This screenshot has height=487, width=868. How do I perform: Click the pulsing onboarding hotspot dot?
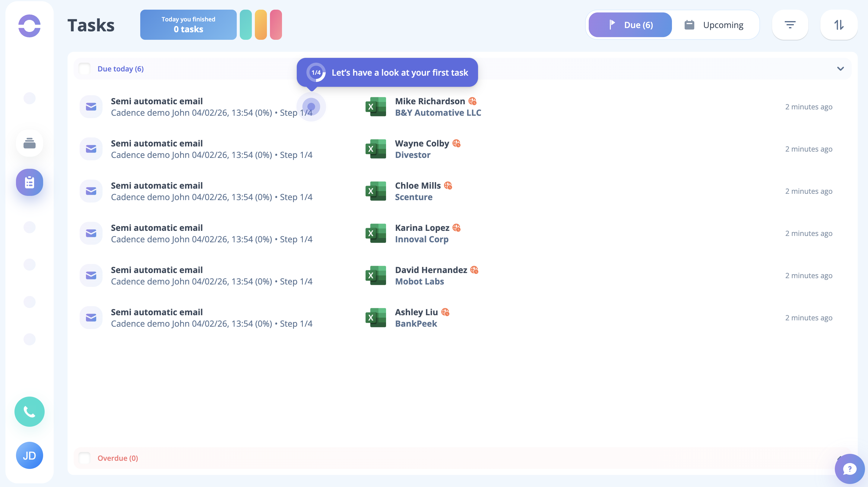pyautogui.click(x=311, y=107)
